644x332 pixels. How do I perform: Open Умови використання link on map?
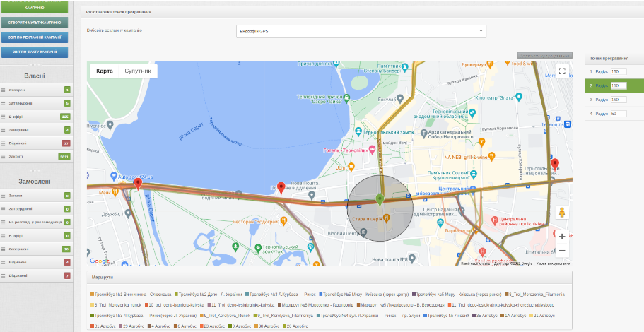pyautogui.click(x=554, y=263)
